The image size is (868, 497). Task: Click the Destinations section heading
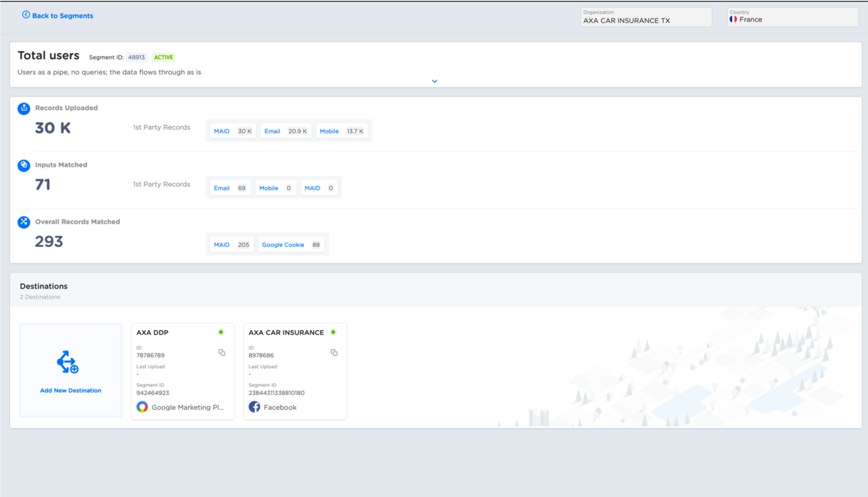point(44,286)
